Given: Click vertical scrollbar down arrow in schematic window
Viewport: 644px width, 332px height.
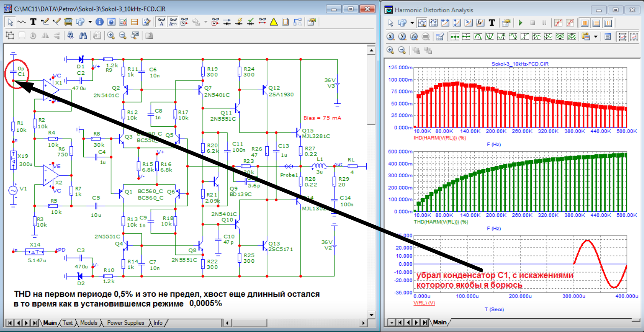Looking at the screenshot, I should (370, 315).
